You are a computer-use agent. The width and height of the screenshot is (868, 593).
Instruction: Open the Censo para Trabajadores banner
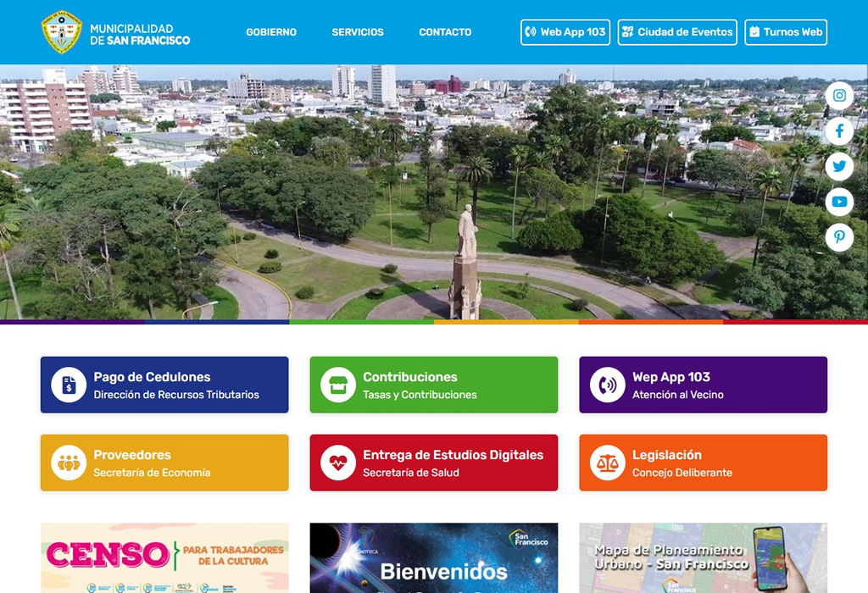pos(164,557)
